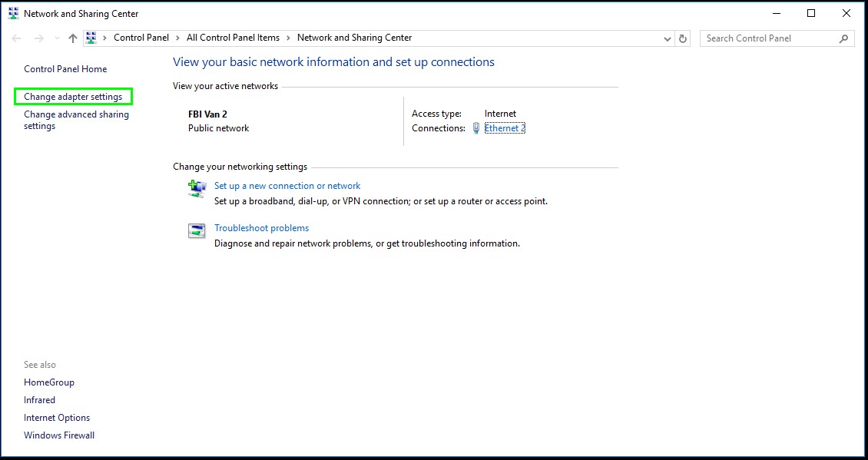Open Windows Firewall from See also
The image size is (868, 460).
coord(59,435)
